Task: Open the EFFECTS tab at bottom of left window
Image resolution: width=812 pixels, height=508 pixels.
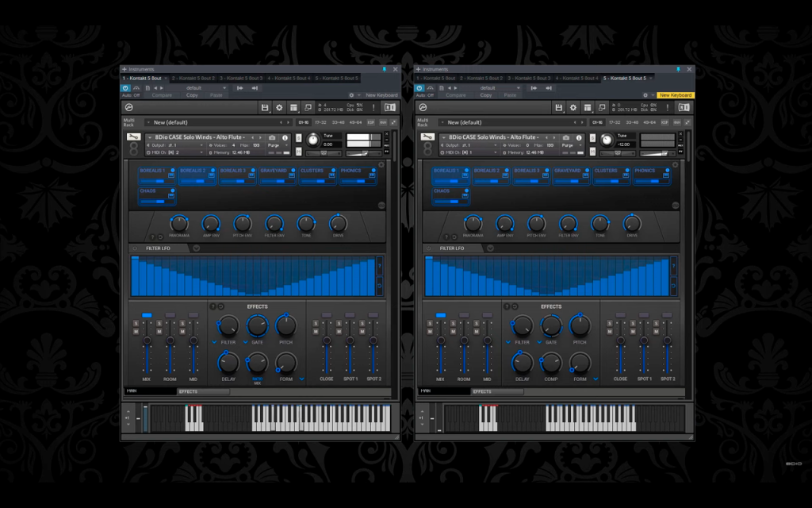Action: coord(203,391)
